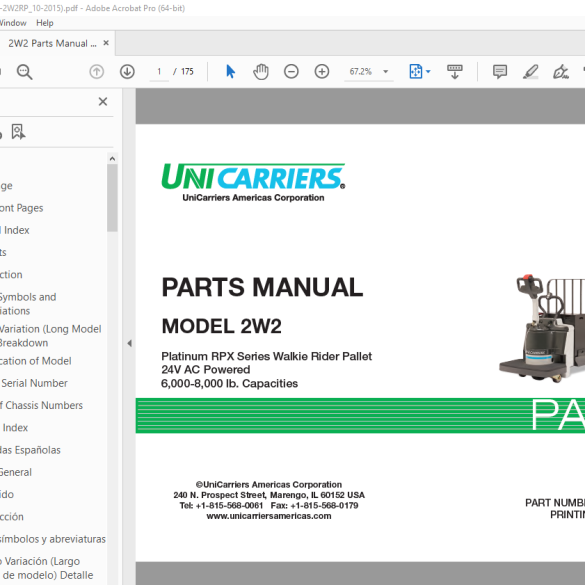Screen dimensions: 585x585
Task: Collapse the bookmarks pane with side arrow
Action: tap(129, 343)
